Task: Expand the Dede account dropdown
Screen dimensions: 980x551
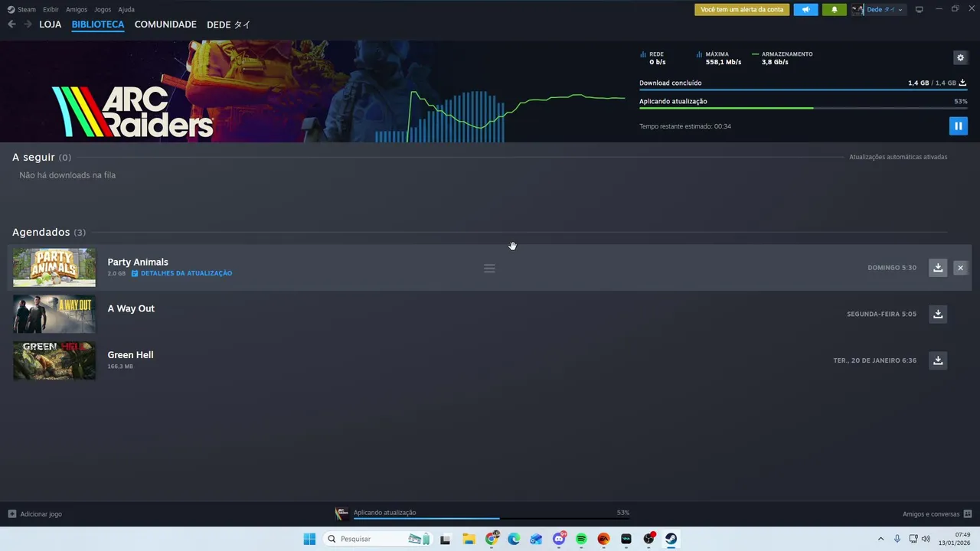Action: coord(900,10)
